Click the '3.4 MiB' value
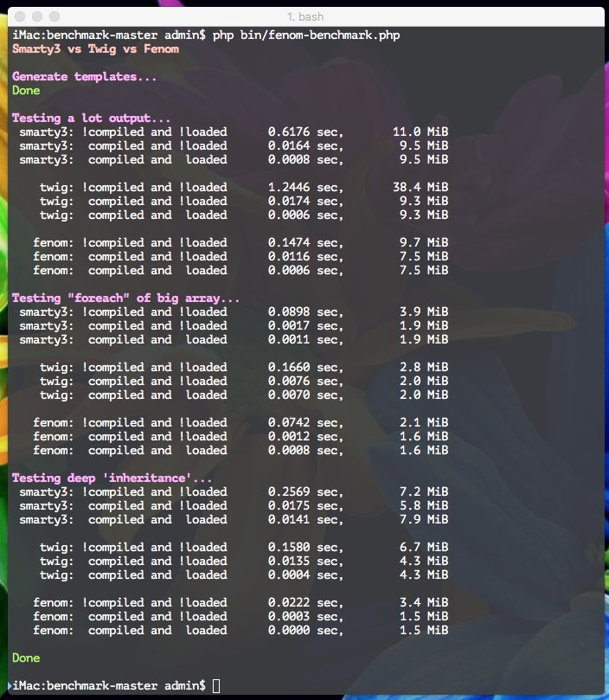The height and width of the screenshot is (700, 609). [424, 603]
